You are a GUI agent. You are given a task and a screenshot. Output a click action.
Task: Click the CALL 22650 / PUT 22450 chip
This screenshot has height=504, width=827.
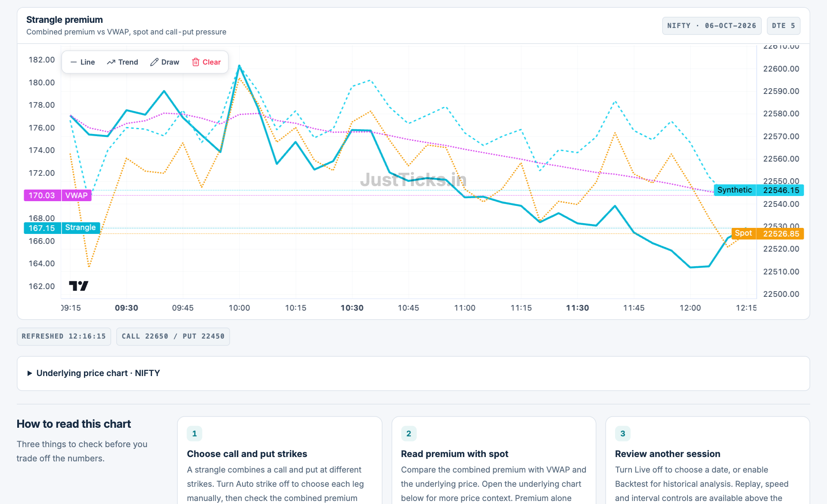click(173, 336)
